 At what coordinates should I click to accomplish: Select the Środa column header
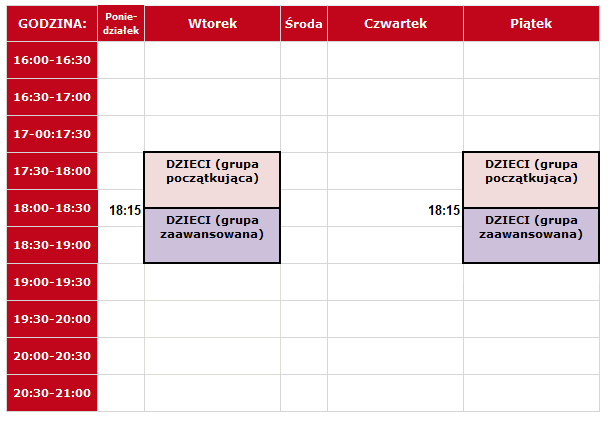[x=304, y=23]
